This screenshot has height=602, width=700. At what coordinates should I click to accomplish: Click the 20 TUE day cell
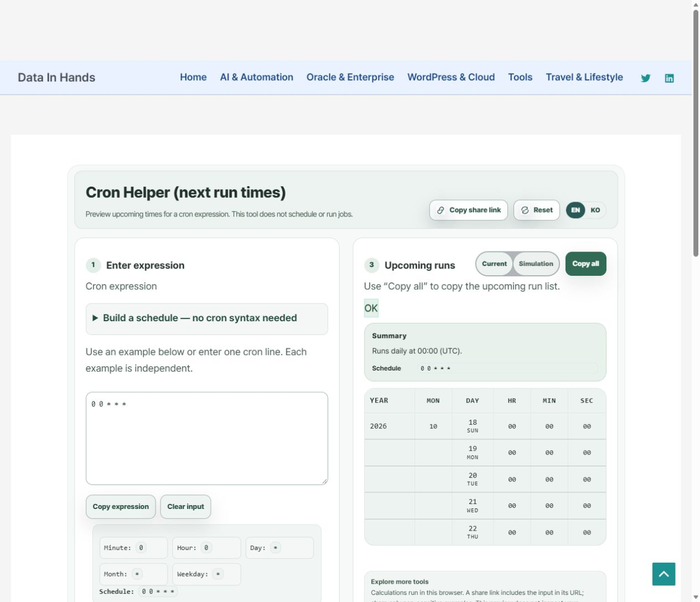473,480
